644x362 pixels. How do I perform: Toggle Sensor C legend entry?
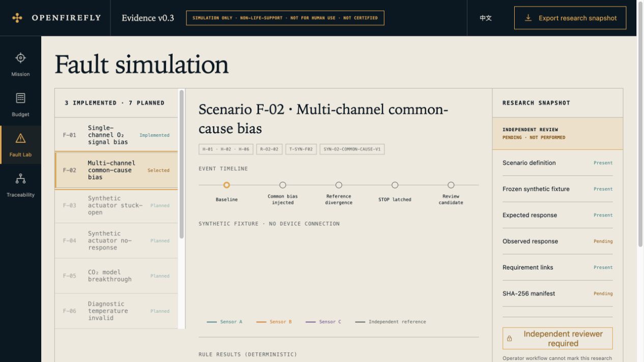click(323, 322)
